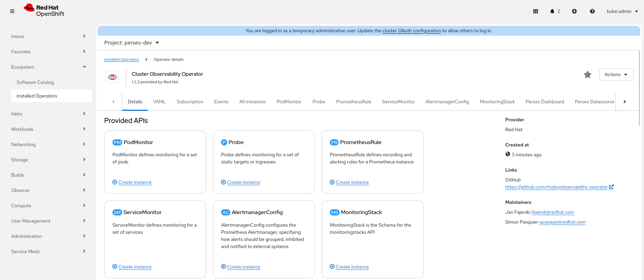The image size is (644, 280).
Task: Click the Cluster Observability Operator logo
Action: click(112, 77)
